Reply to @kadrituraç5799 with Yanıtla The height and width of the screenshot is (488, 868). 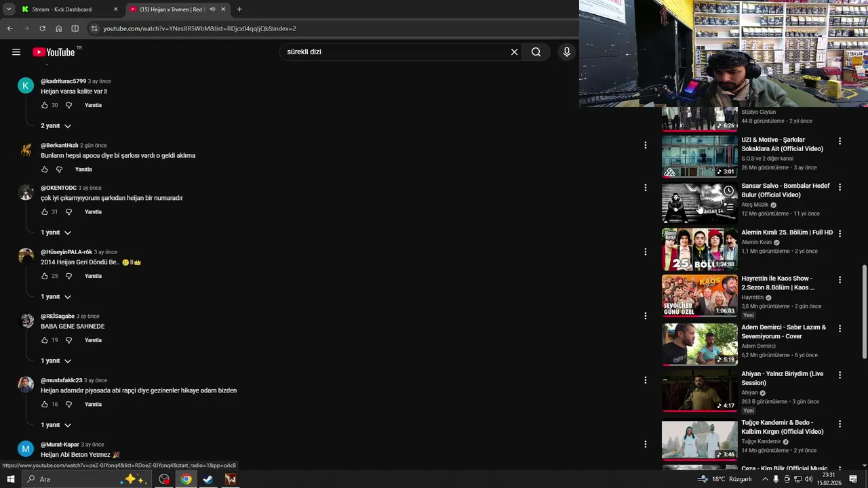[93, 105]
